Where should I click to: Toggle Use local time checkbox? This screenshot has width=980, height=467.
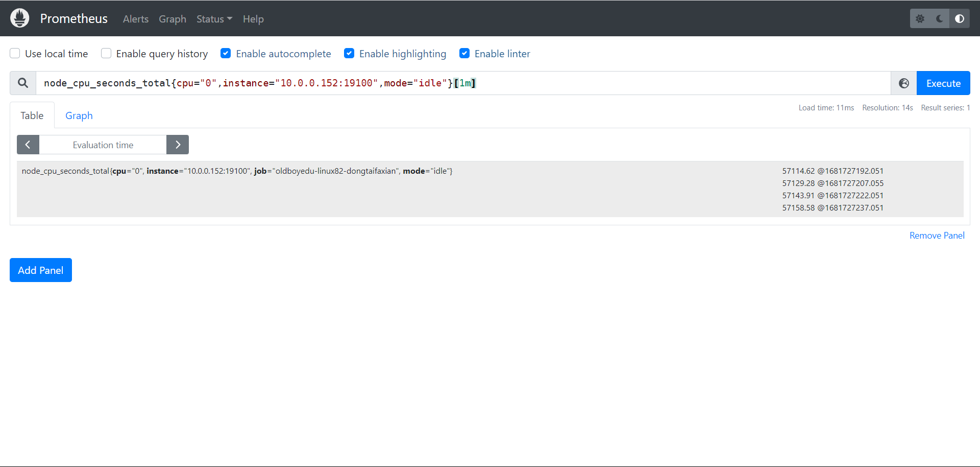click(x=15, y=54)
